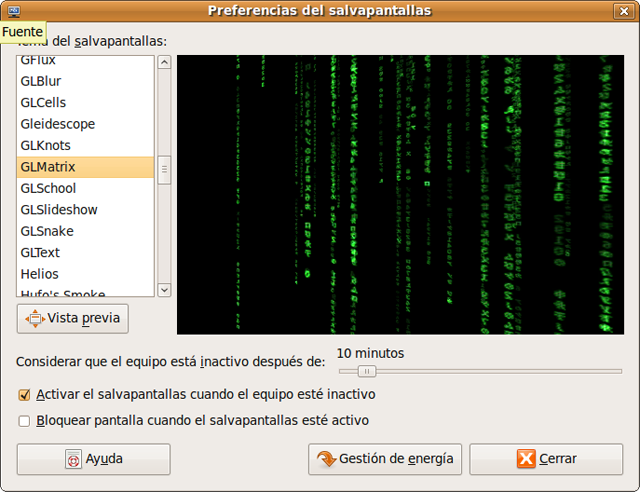Click the X icon on Cerrar button

point(525,460)
